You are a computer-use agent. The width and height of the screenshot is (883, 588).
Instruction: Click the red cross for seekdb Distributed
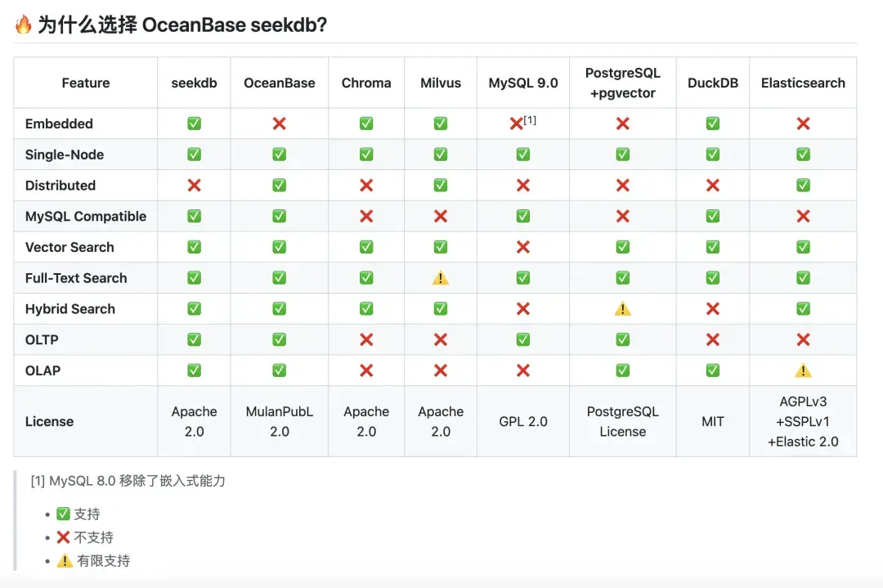pos(195,186)
